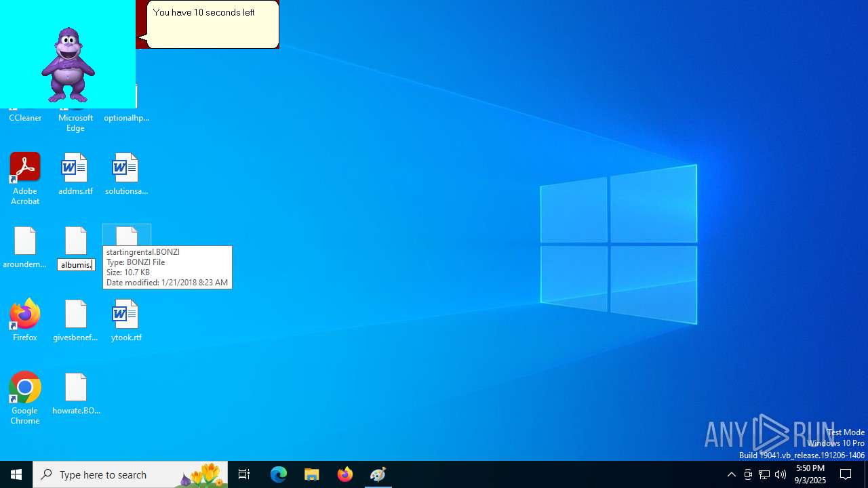Click the Show desktop strip at taskbar end
Screen dimensions: 868x488
(x=866, y=474)
